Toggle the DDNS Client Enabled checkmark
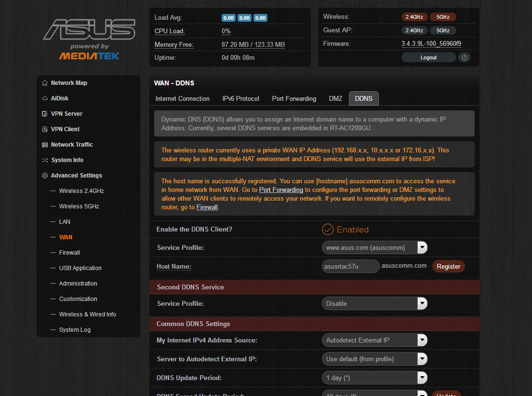The width and height of the screenshot is (532, 396). [x=327, y=229]
